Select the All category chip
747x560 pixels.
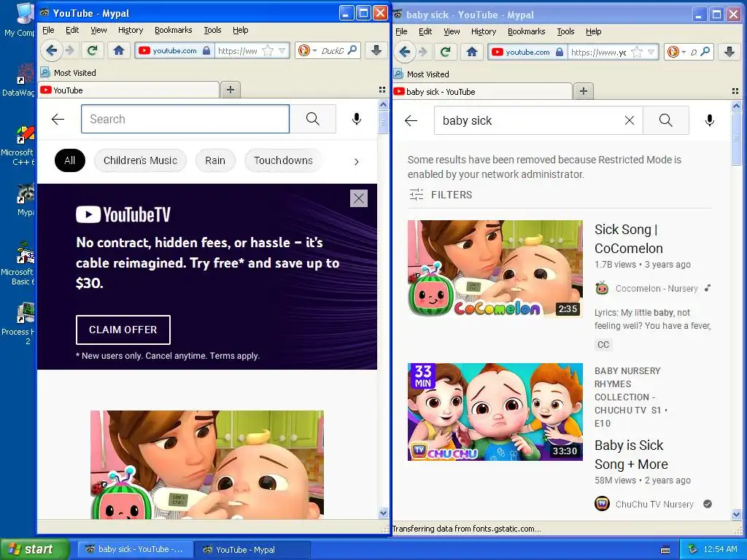click(x=69, y=160)
